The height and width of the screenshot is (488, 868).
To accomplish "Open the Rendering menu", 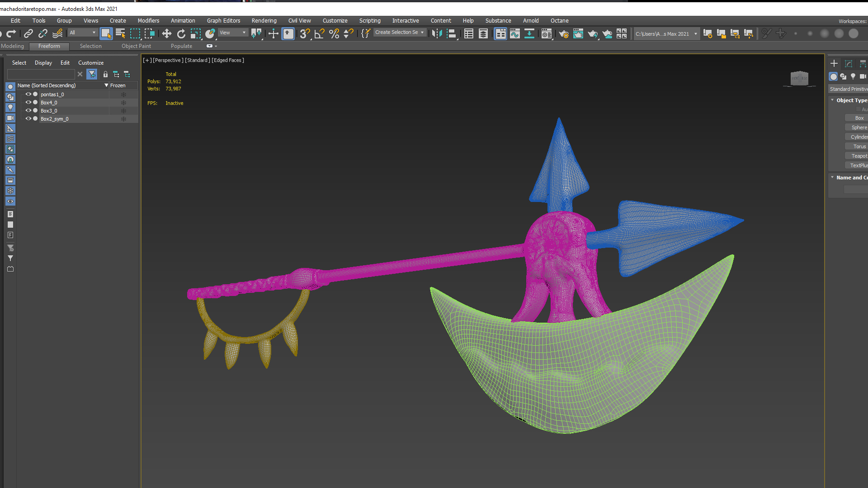I will (264, 21).
